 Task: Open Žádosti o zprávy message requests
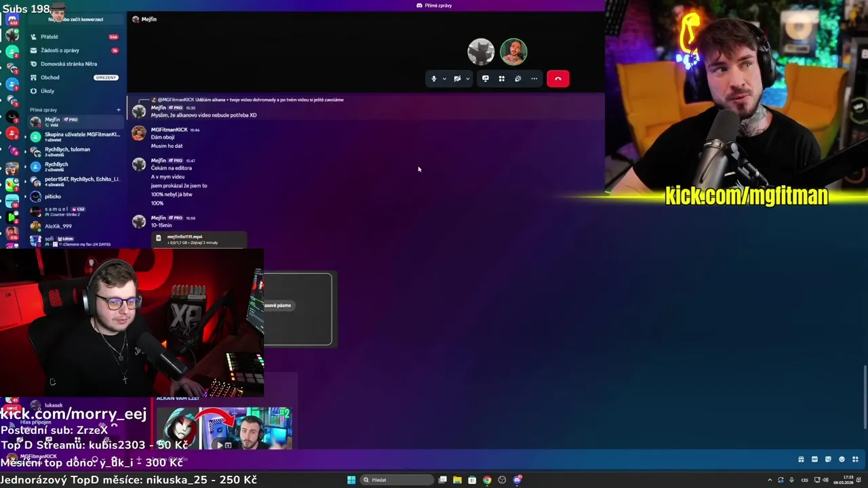tap(75, 50)
